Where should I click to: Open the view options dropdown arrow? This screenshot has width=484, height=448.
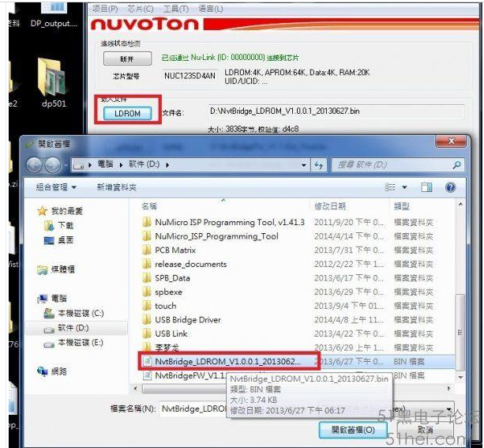click(x=404, y=187)
